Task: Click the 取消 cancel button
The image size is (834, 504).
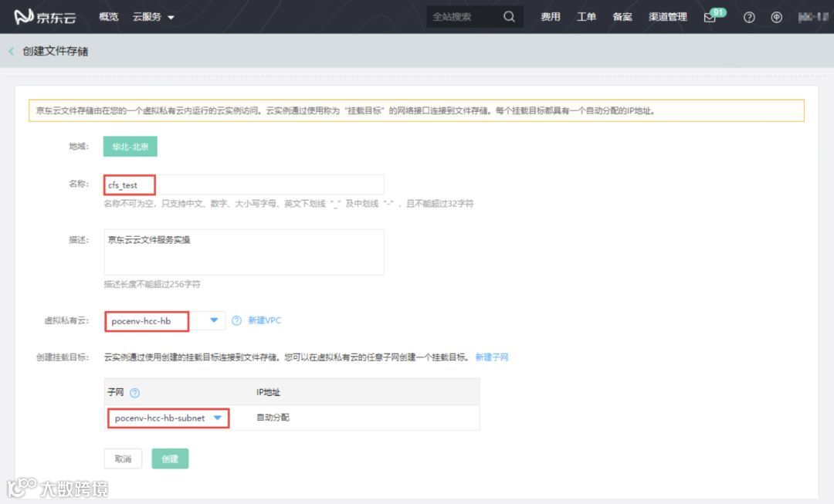Action: [x=123, y=458]
